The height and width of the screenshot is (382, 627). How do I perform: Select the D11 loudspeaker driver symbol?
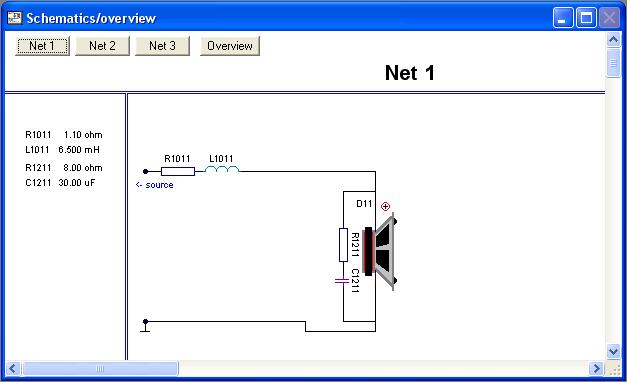coord(379,252)
